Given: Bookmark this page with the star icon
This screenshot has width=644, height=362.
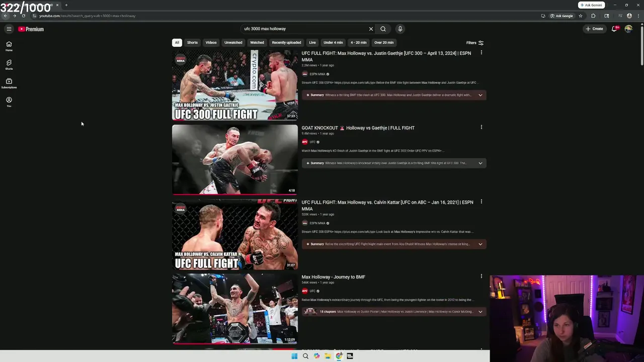Looking at the screenshot, I should coord(581,16).
